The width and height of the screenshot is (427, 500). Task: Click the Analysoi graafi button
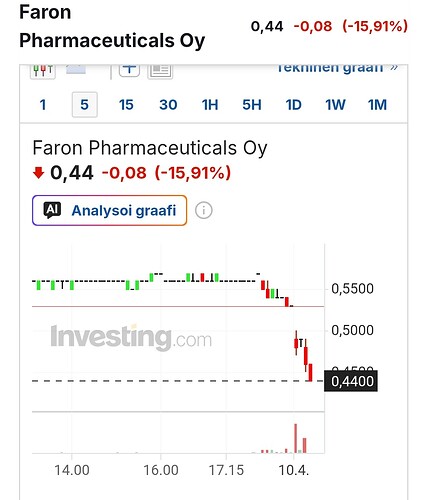[x=110, y=210]
